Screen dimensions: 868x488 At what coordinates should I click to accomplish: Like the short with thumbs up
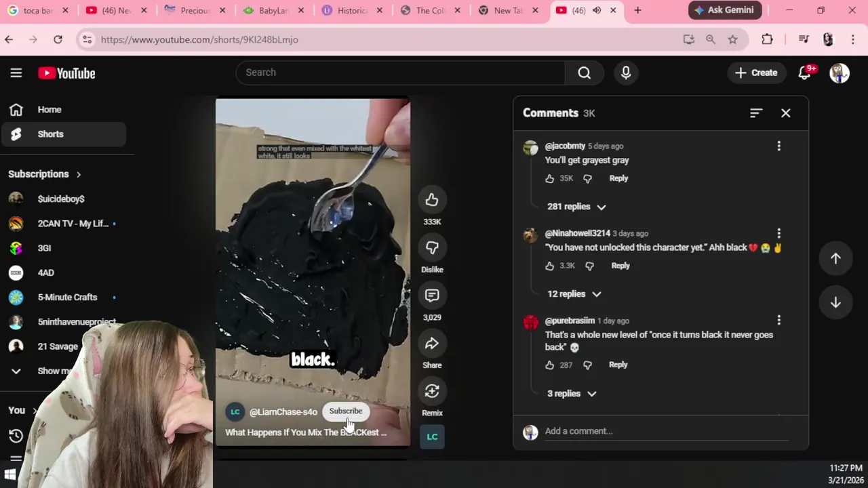pos(432,200)
